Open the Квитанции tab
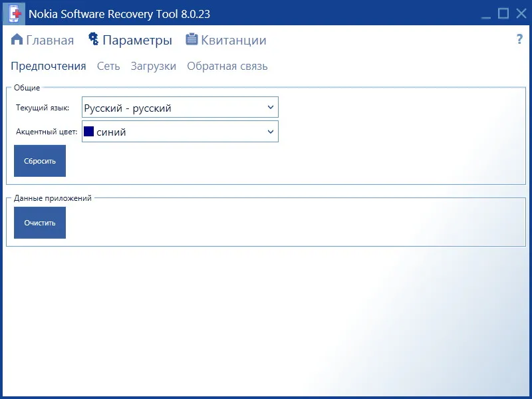 click(233, 40)
